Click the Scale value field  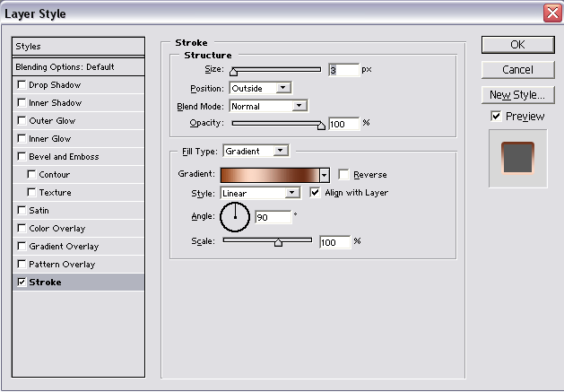[334, 242]
